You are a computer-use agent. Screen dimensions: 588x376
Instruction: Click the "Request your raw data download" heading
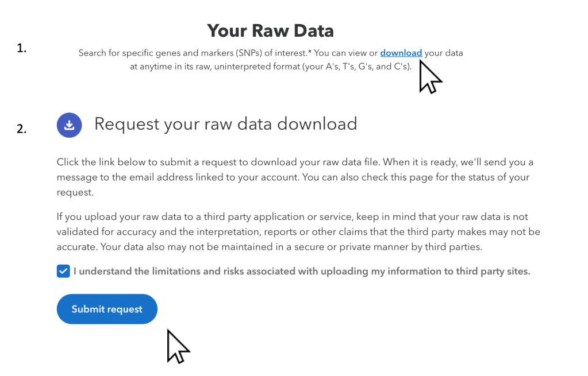225,123
